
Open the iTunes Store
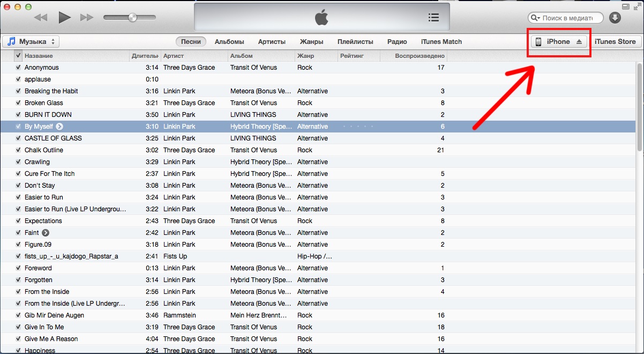tap(615, 42)
